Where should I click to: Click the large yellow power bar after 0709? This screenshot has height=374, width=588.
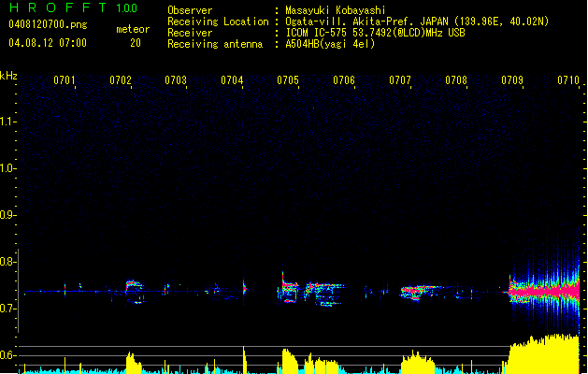pyautogui.click(x=543, y=353)
